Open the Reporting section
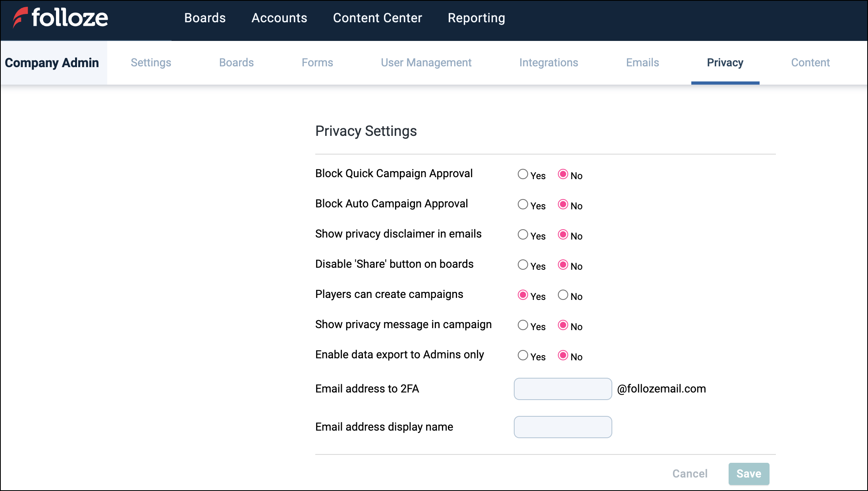 point(476,18)
